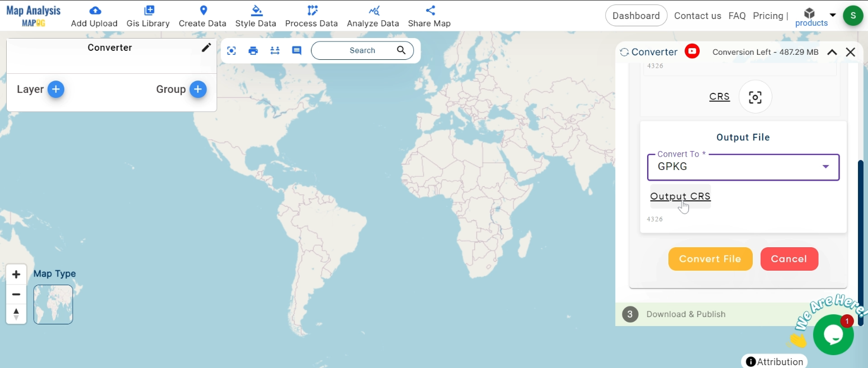This screenshot has height=368, width=868.
Task: Select the Process Data tool
Action: 312,16
